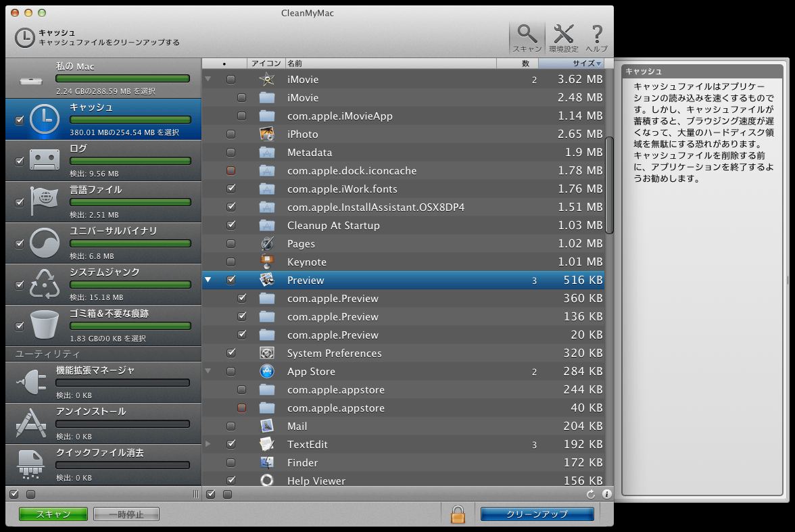Click the キャッシュ green progress bar
The width and height of the screenshot is (795, 532).
coord(130,120)
